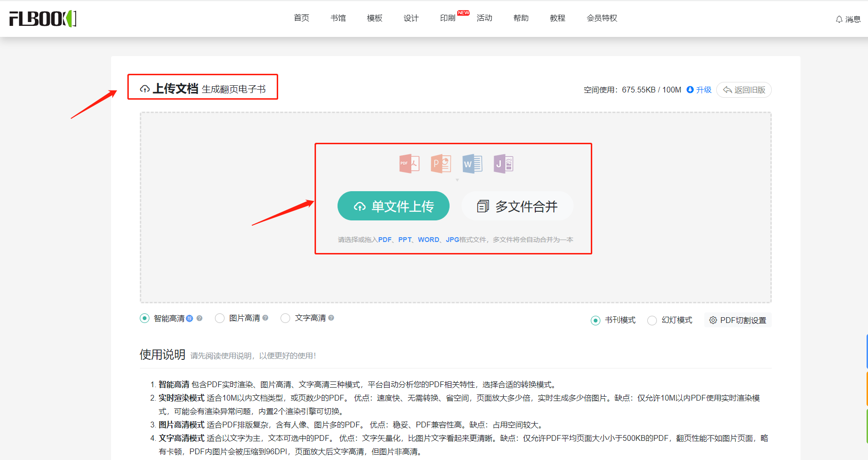The height and width of the screenshot is (460, 868).
Task: Click the 单文件上传 button
Action: click(x=394, y=206)
